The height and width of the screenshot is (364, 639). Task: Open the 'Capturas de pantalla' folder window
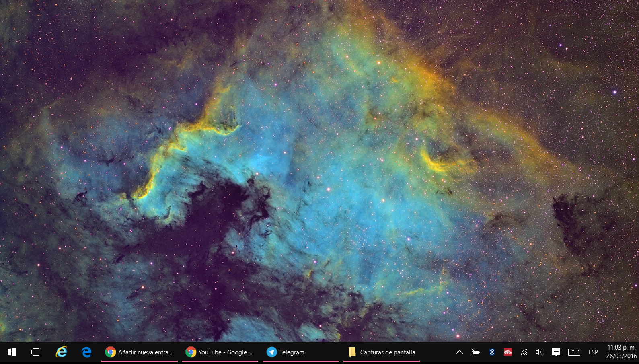(x=381, y=352)
